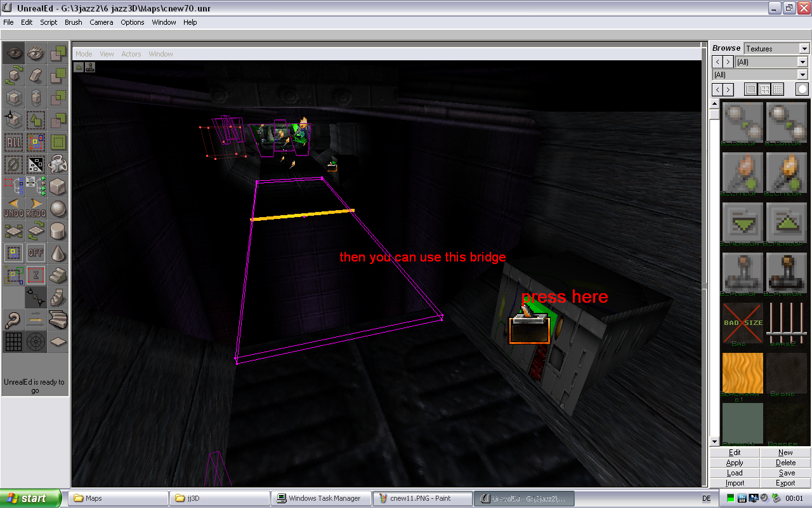Select the bars2 texture thumbnail
The height and width of the screenshot is (509, 812).
[x=786, y=323]
